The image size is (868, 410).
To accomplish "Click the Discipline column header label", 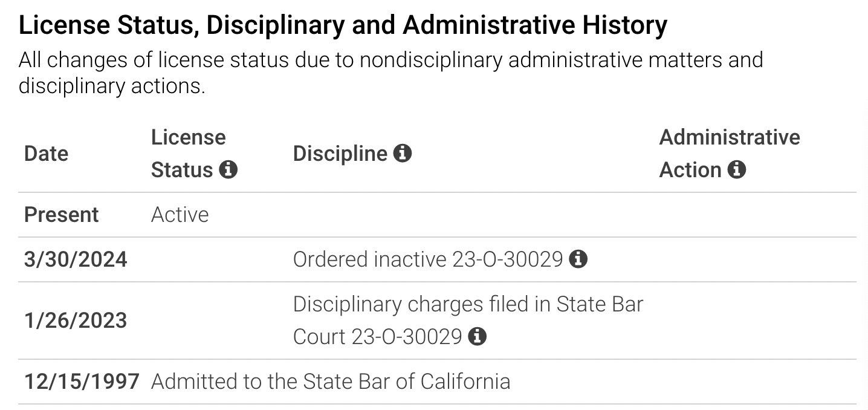I will click(340, 154).
